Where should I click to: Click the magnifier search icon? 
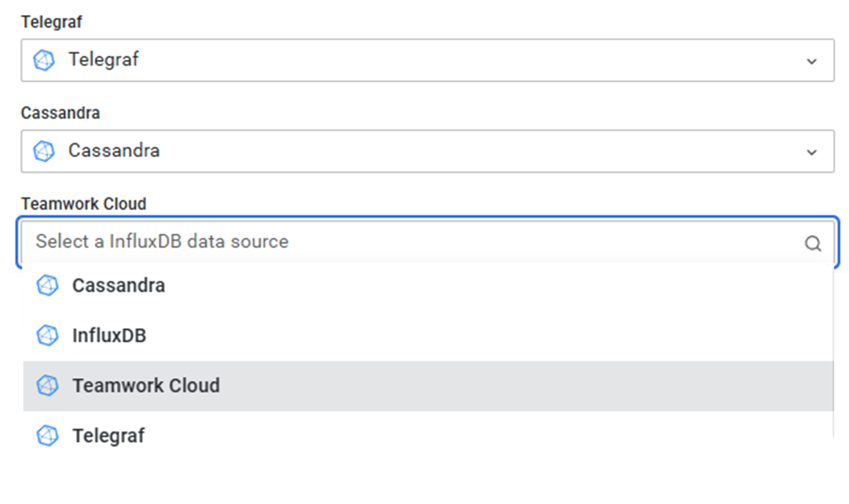(x=813, y=244)
